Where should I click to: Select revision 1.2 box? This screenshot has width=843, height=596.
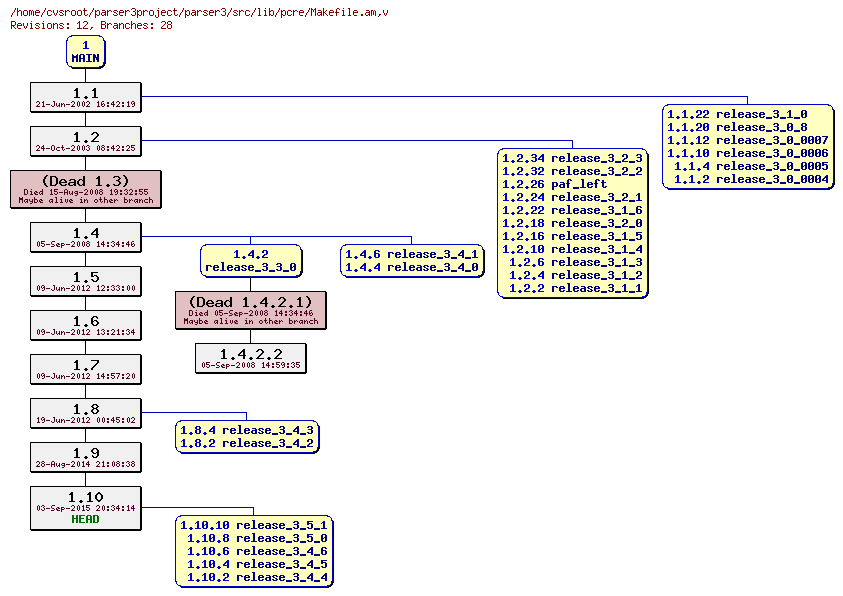(x=86, y=141)
